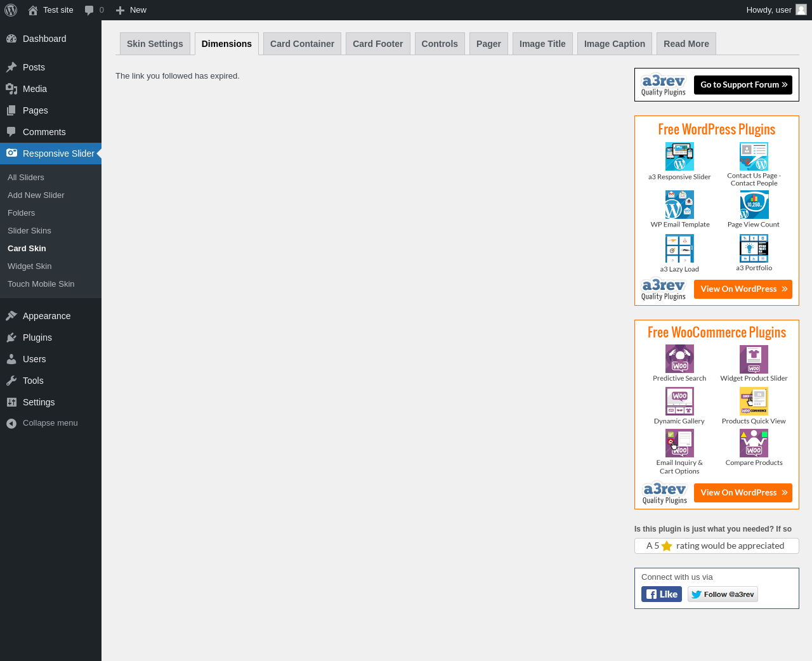The width and height of the screenshot is (812, 661).
Task: Click the Test site link text
Action: 58,10
